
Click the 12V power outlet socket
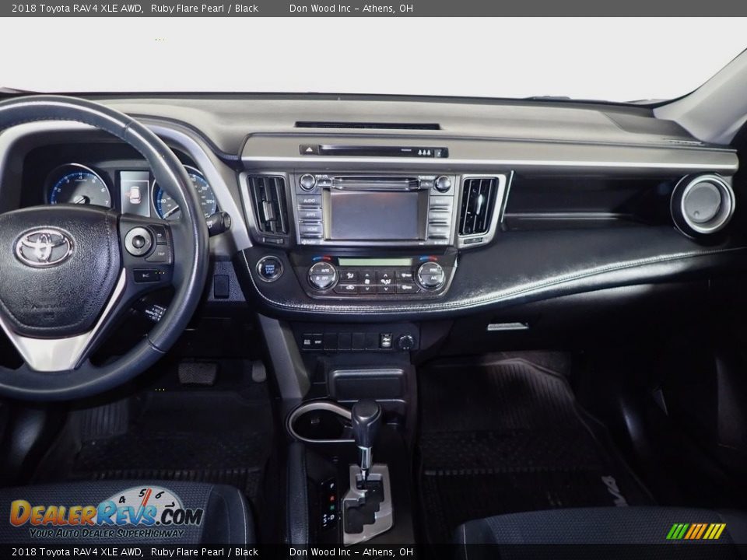click(406, 341)
